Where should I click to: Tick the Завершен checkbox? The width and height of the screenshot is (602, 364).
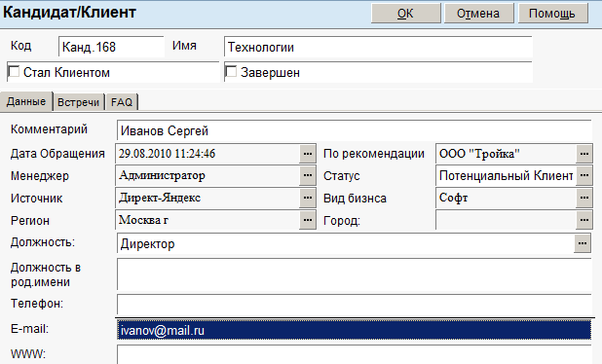pyautogui.click(x=231, y=72)
